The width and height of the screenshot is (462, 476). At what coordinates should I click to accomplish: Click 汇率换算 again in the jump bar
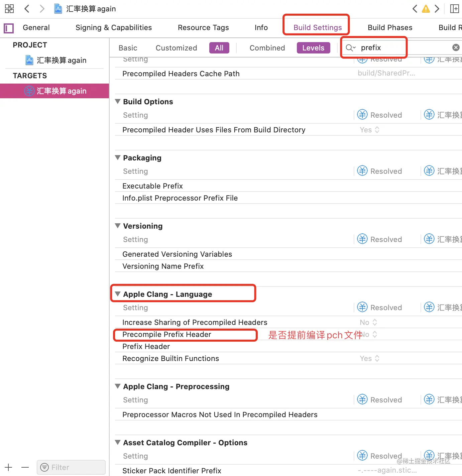91,9
